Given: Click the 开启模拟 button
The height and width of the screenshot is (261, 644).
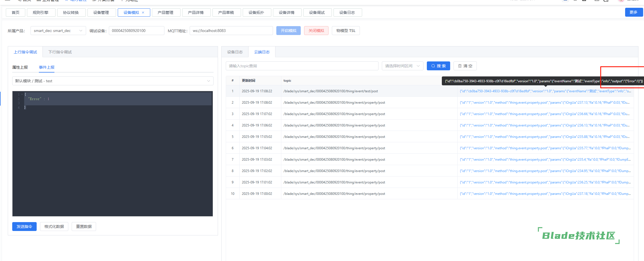Looking at the screenshot, I should click(289, 31).
